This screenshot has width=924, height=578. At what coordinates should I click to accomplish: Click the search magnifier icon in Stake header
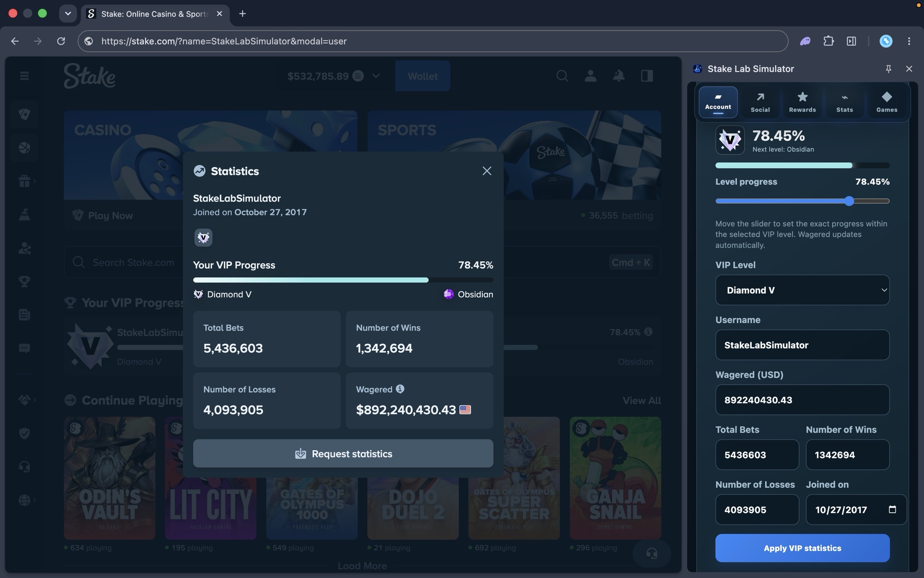(x=562, y=76)
